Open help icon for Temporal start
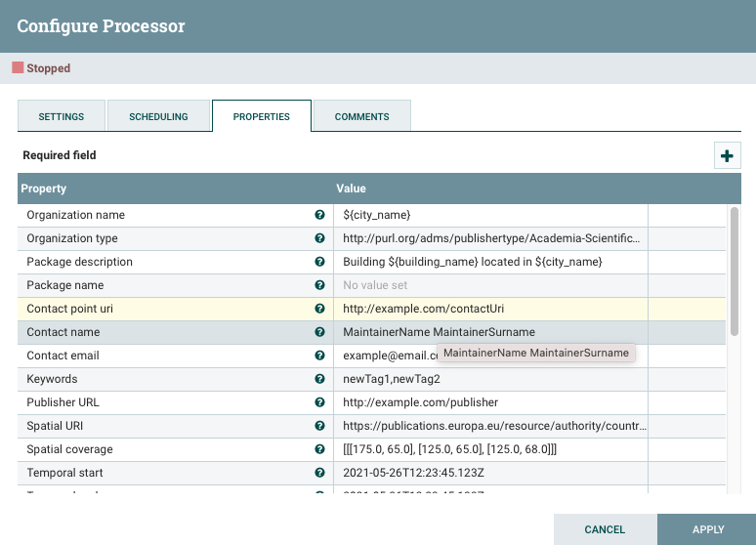The height and width of the screenshot is (545, 756). [319, 473]
